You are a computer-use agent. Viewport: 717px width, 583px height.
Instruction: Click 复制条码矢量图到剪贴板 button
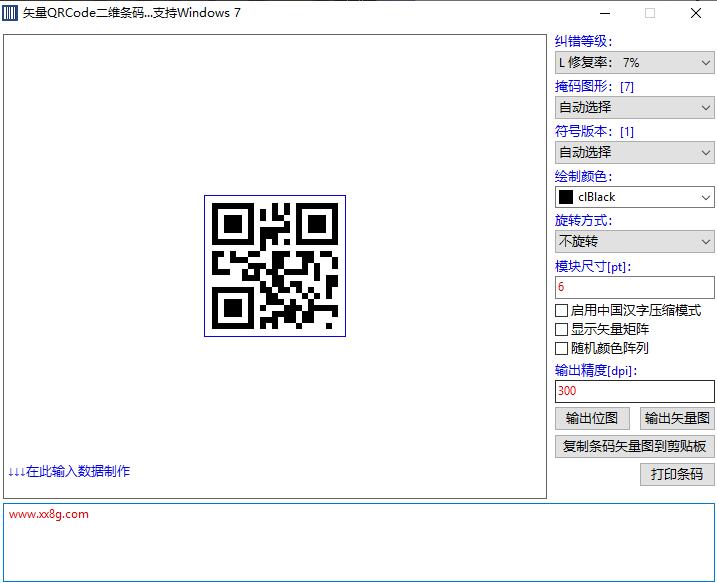pyautogui.click(x=635, y=446)
